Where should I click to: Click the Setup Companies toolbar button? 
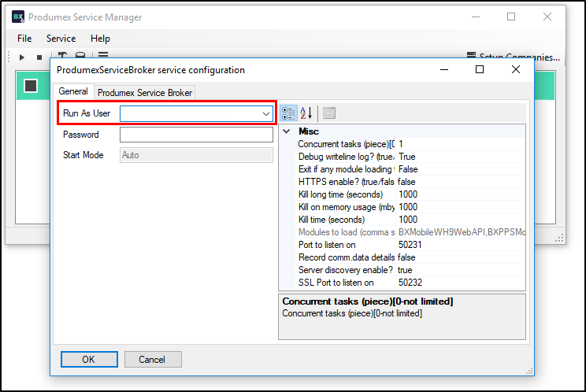pyautogui.click(x=513, y=57)
